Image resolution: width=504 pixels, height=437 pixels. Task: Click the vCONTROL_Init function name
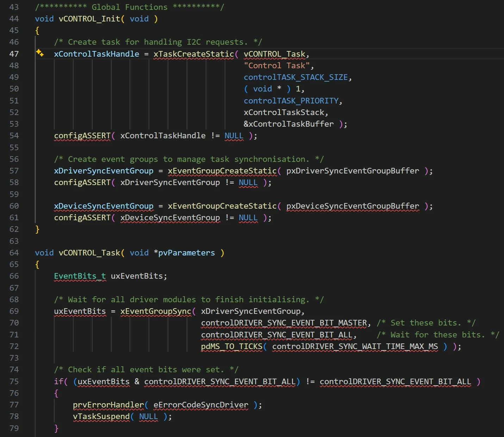[x=89, y=19]
